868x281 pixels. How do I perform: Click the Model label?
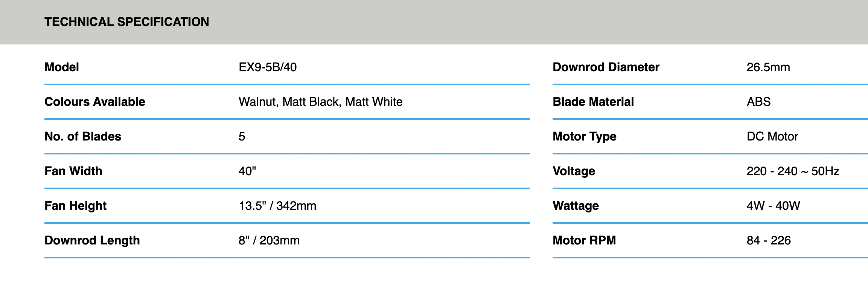pos(62,67)
